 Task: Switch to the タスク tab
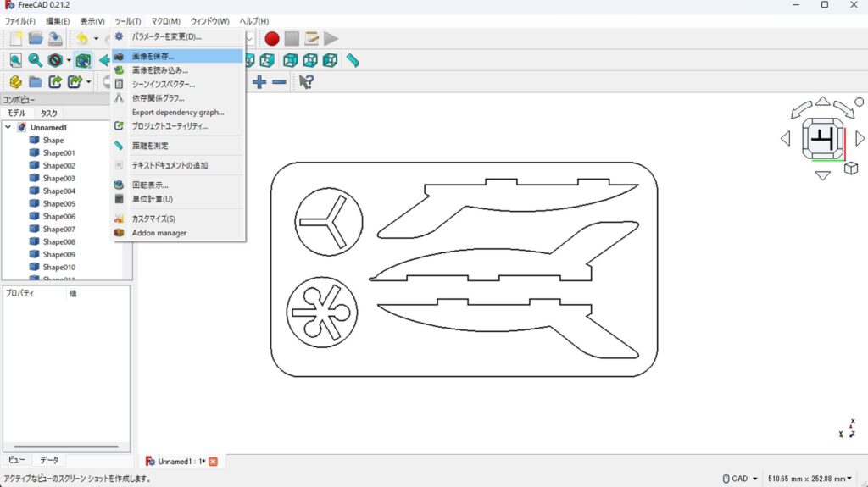click(x=48, y=113)
